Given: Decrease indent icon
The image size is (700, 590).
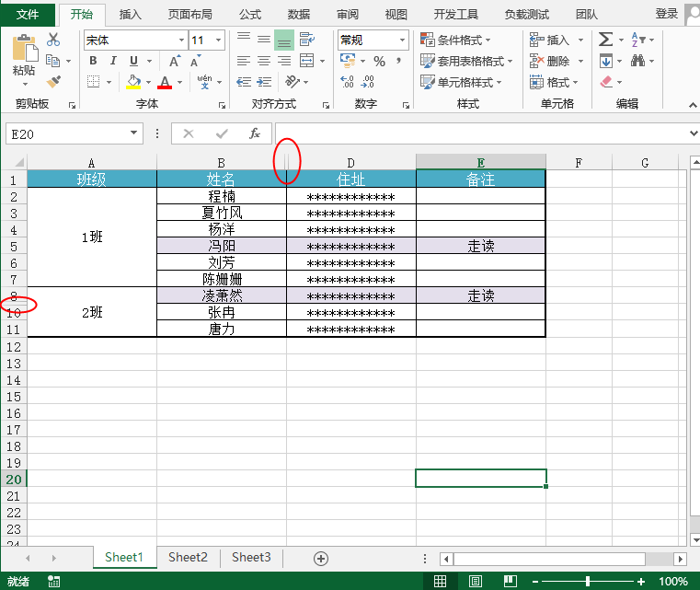Looking at the screenshot, I should (244, 82).
